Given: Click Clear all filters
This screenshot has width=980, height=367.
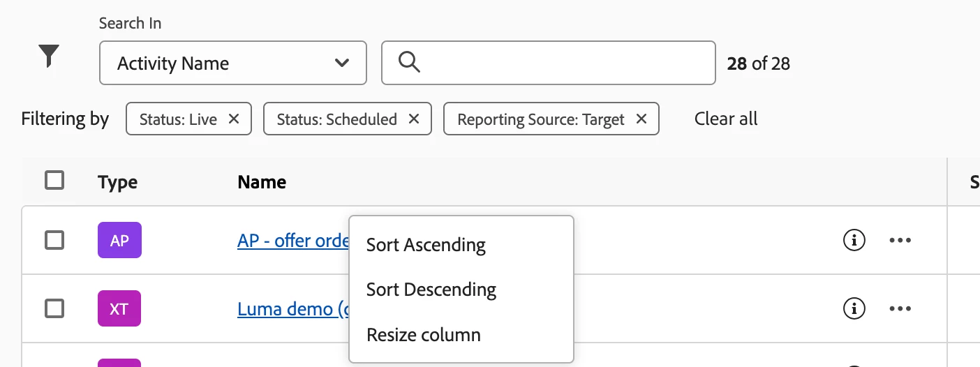Looking at the screenshot, I should coord(726,119).
